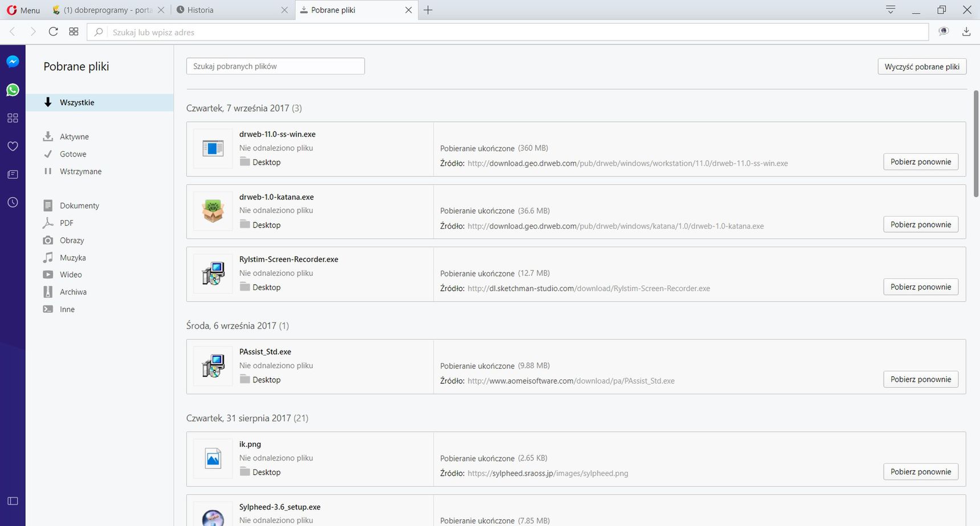Image resolution: width=980 pixels, height=526 pixels.
Task: Open bookmarks heart icon in sidebar
Action: click(x=13, y=146)
